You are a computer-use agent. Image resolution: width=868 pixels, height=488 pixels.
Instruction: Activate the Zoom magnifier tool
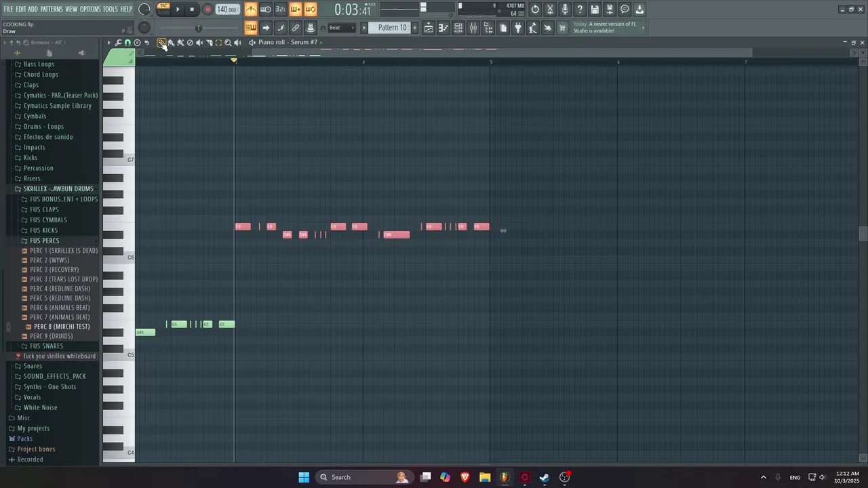click(228, 42)
